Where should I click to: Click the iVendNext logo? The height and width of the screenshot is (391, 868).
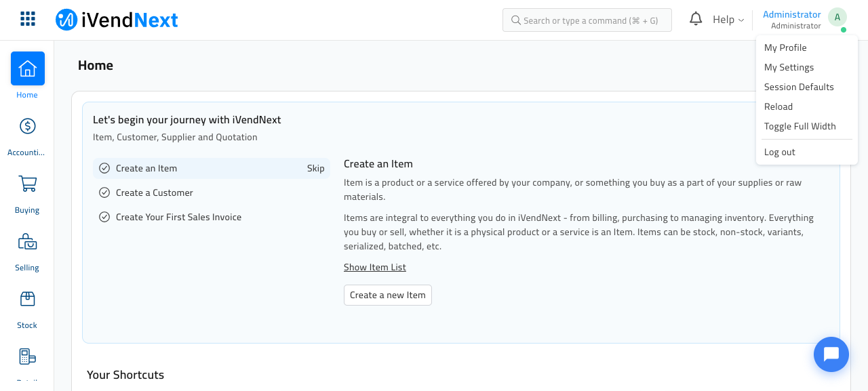pyautogui.click(x=117, y=20)
